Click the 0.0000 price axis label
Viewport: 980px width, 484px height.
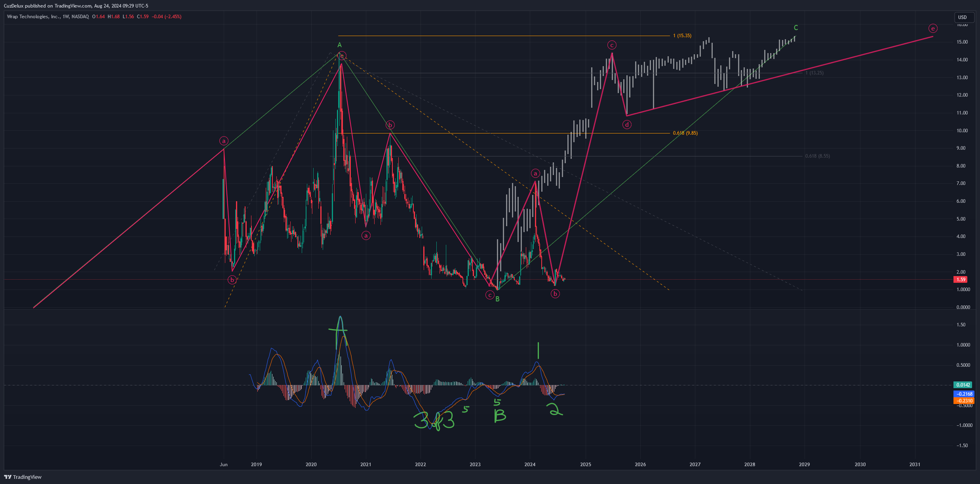[x=963, y=307]
